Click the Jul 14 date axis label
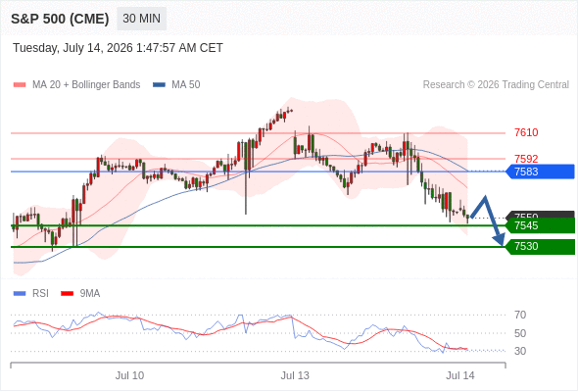Screen dimensions: 578x392 (460, 375)
